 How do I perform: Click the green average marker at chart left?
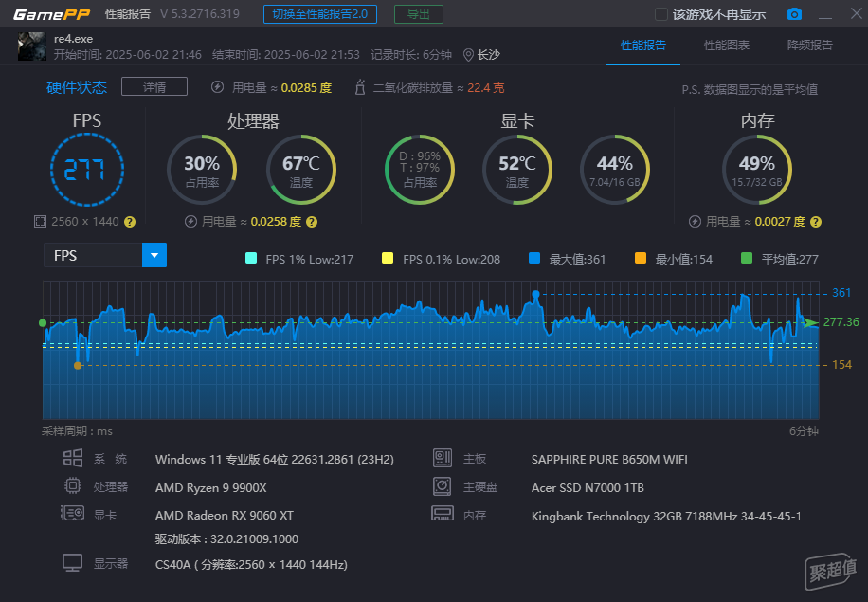(43, 323)
